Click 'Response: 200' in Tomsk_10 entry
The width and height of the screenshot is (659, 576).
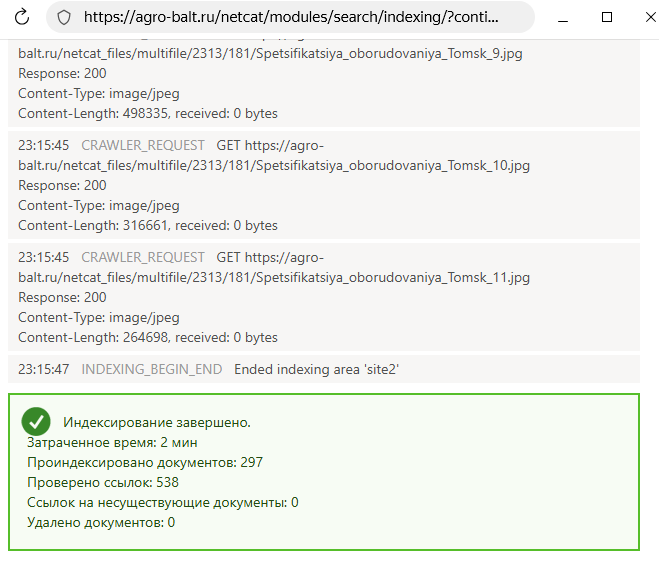pyautogui.click(x=62, y=185)
